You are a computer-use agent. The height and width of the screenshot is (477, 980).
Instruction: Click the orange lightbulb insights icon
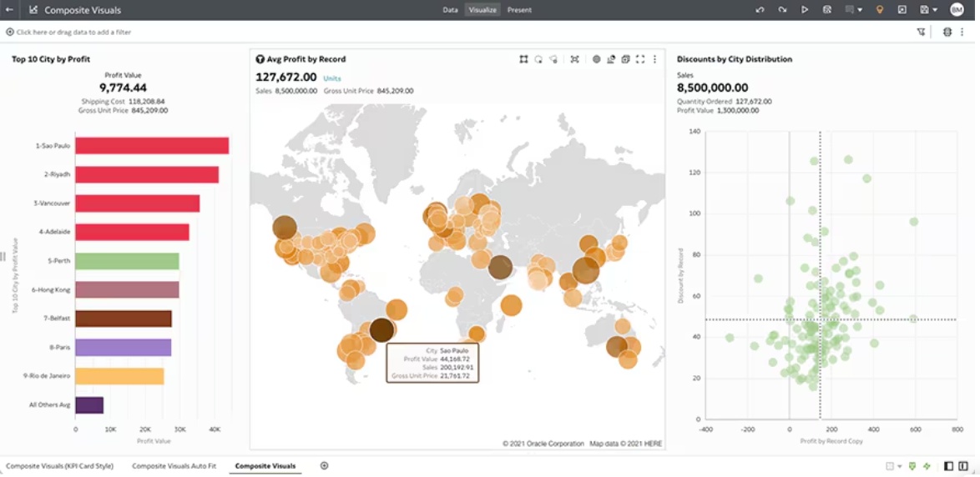click(880, 10)
